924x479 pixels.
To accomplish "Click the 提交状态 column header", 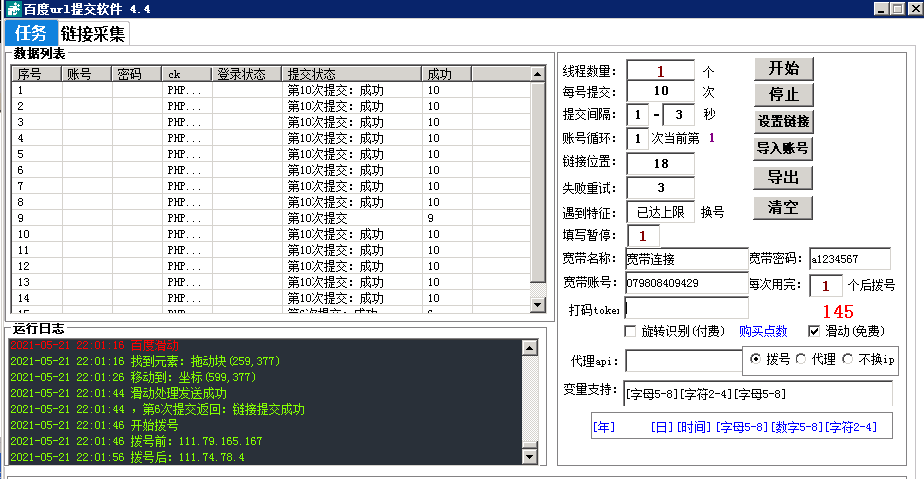I will pyautogui.click(x=352, y=74).
